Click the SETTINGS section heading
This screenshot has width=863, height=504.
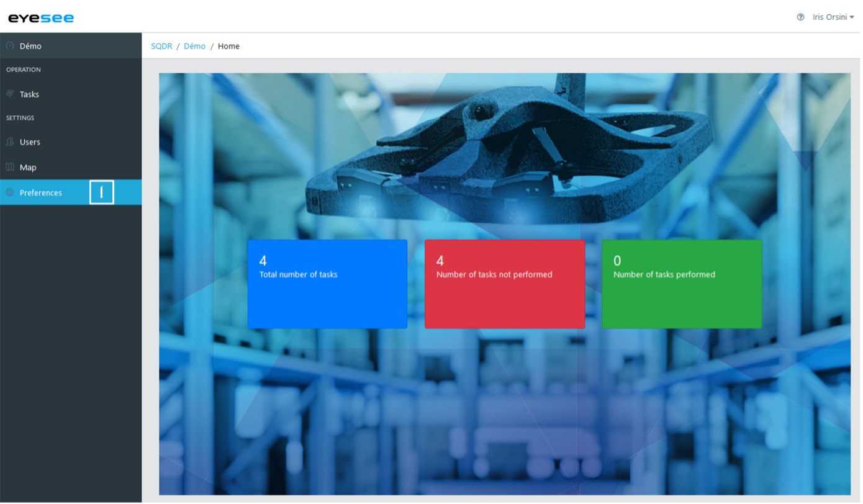(20, 118)
